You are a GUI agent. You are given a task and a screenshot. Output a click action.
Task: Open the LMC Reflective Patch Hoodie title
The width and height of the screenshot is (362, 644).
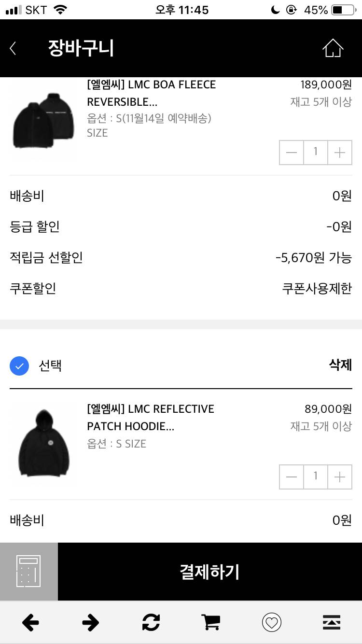[x=150, y=418]
